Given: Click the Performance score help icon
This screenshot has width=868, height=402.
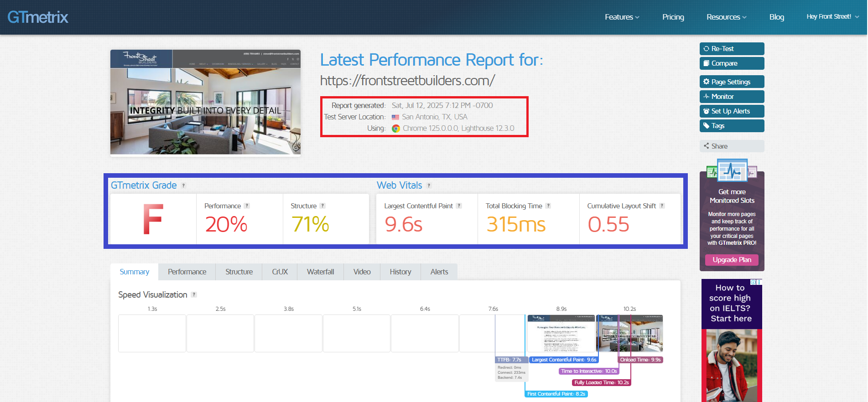Looking at the screenshot, I should click(247, 206).
